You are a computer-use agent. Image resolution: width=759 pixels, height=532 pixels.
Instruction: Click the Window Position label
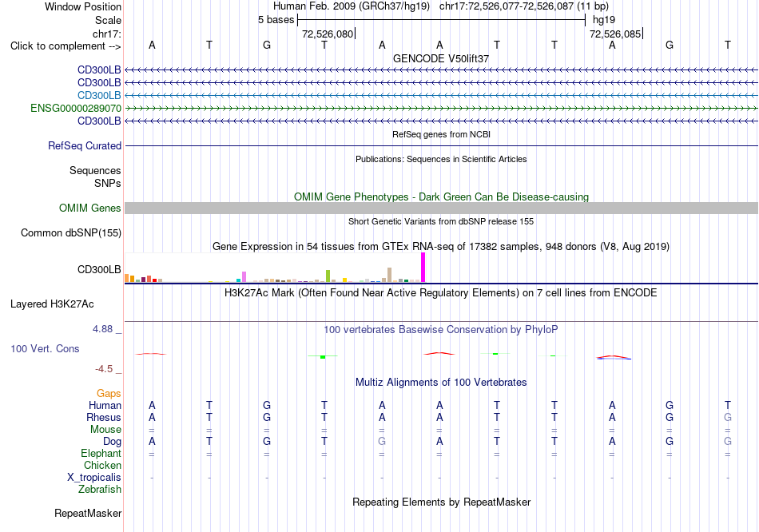click(83, 6)
